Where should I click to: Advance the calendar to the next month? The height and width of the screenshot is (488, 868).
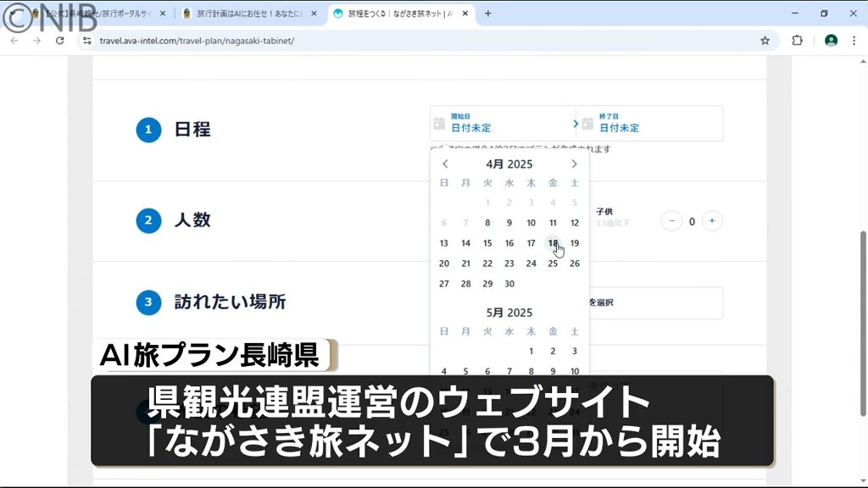[x=574, y=164]
